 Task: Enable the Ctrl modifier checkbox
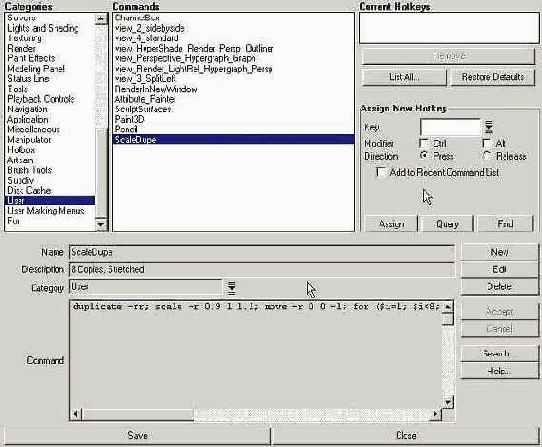(x=423, y=143)
